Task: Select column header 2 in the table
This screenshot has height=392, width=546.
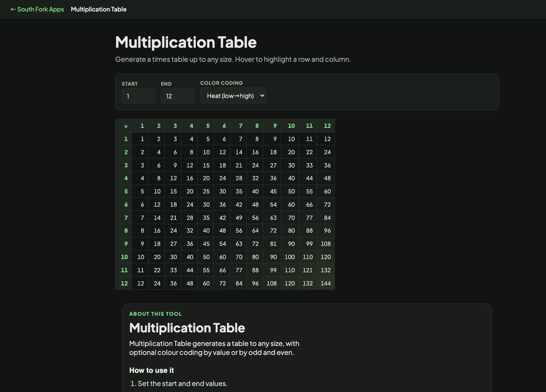Action: [157, 126]
